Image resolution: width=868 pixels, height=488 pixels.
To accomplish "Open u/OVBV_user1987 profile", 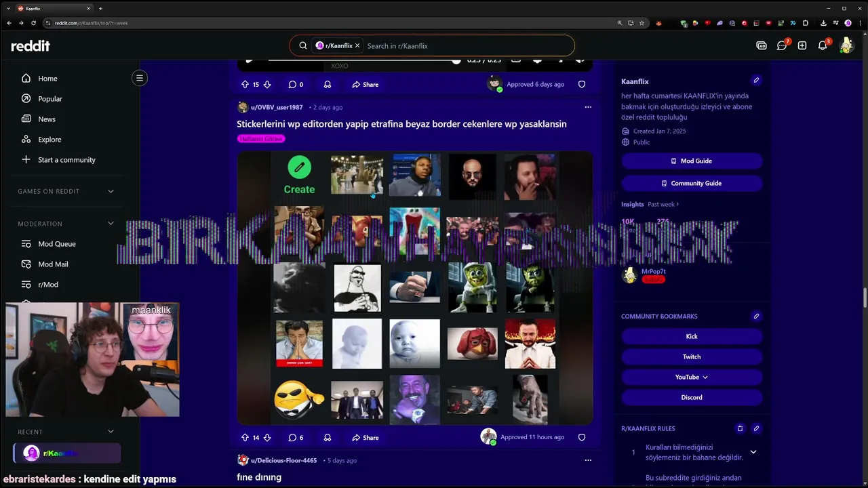I will coord(277,107).
